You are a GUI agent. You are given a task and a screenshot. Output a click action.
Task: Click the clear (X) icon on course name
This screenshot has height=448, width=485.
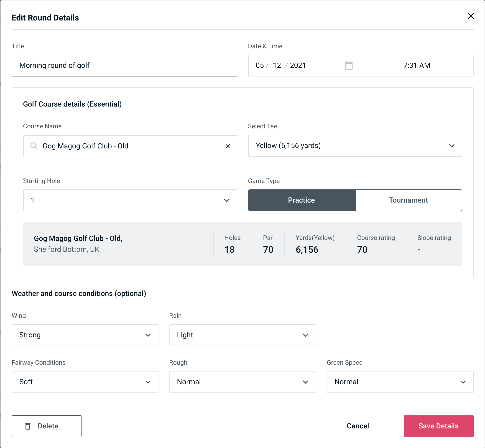pos(228,146)
